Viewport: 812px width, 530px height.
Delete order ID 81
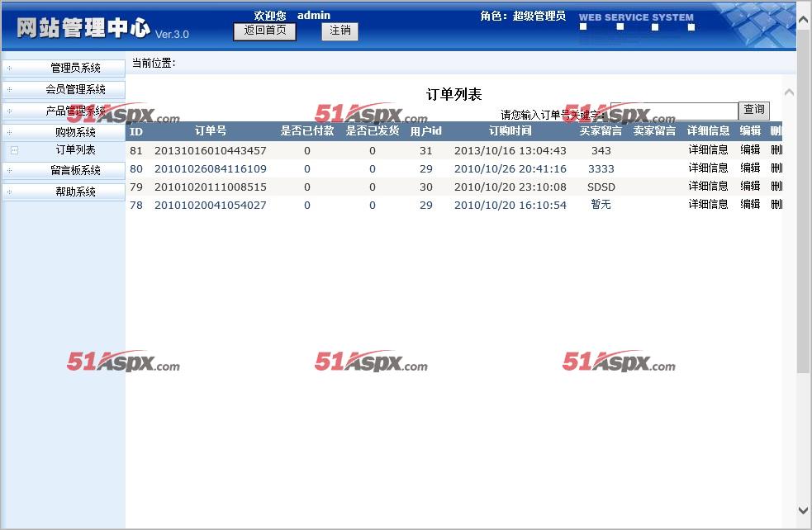776,150
